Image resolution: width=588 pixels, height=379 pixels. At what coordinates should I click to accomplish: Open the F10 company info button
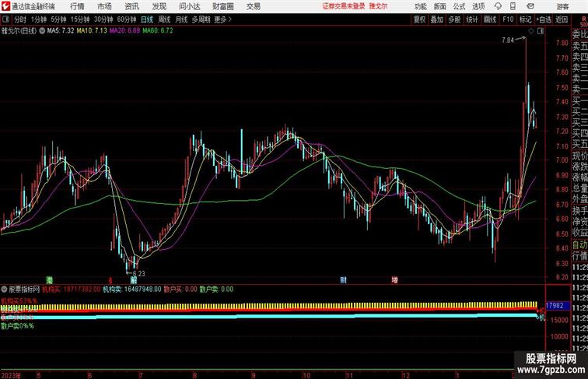(x=508, y=19)
